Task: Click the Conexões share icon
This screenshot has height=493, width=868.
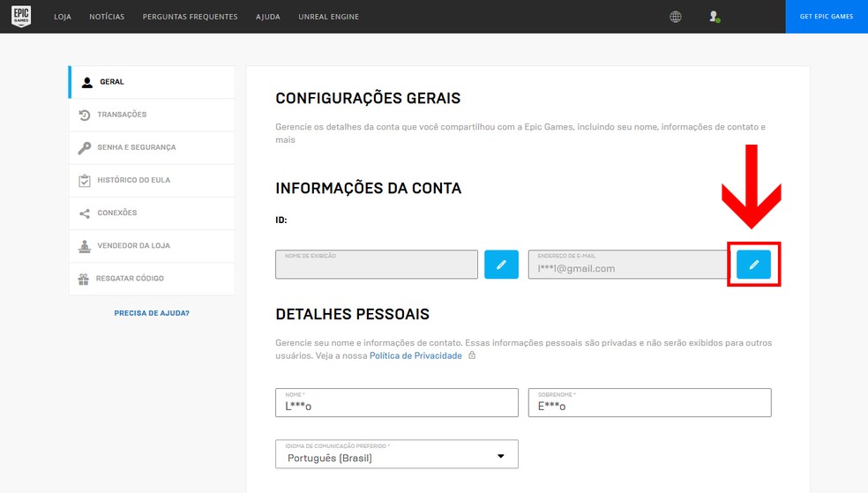Action: click(x=84, y=213)
